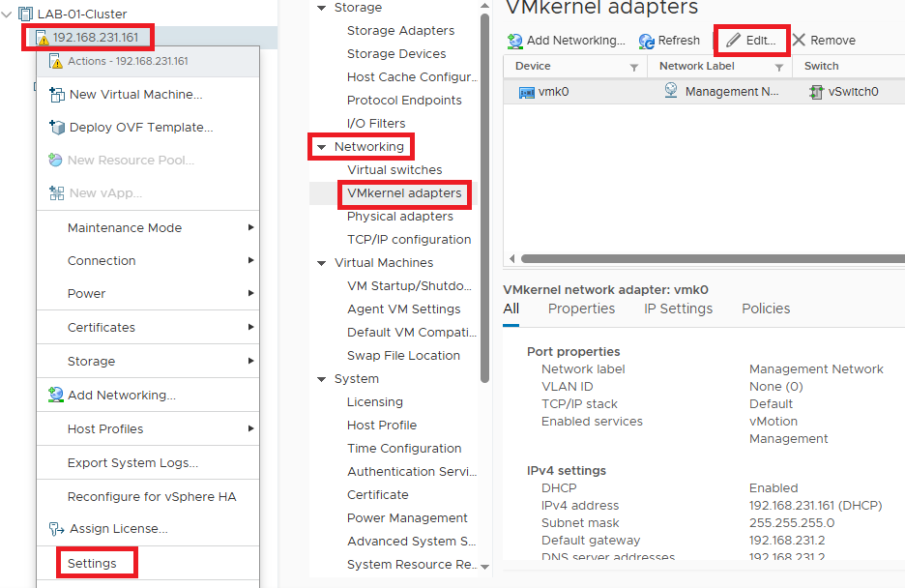The width and height of the screenshot is (905, 588).
Task: Open the Network Label column filter
Action: [x=778, y=68]
